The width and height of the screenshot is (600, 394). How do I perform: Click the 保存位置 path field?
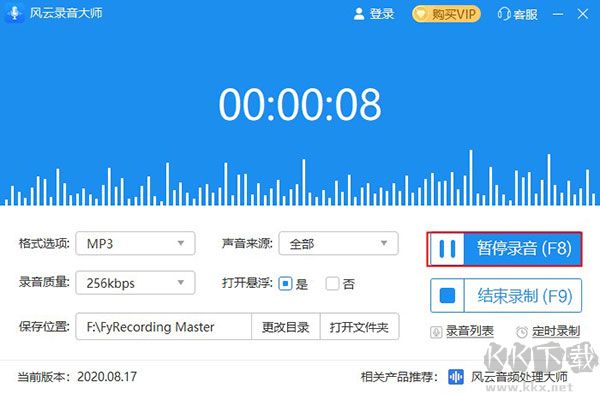[x=164, y=327]
